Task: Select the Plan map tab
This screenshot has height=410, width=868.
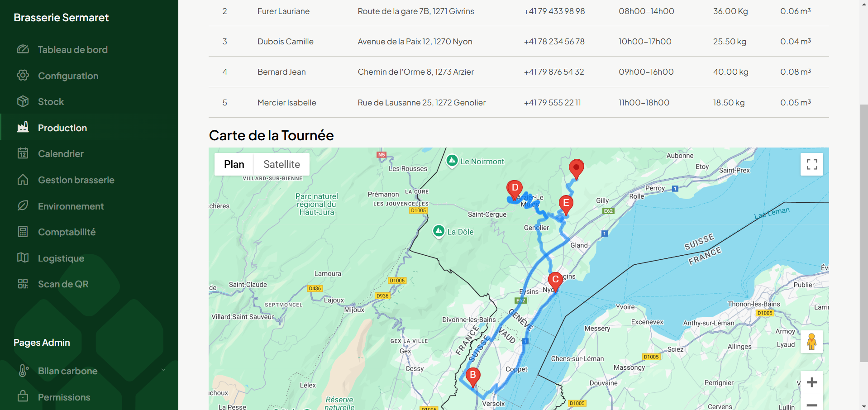Action: [x=234, y=164]
